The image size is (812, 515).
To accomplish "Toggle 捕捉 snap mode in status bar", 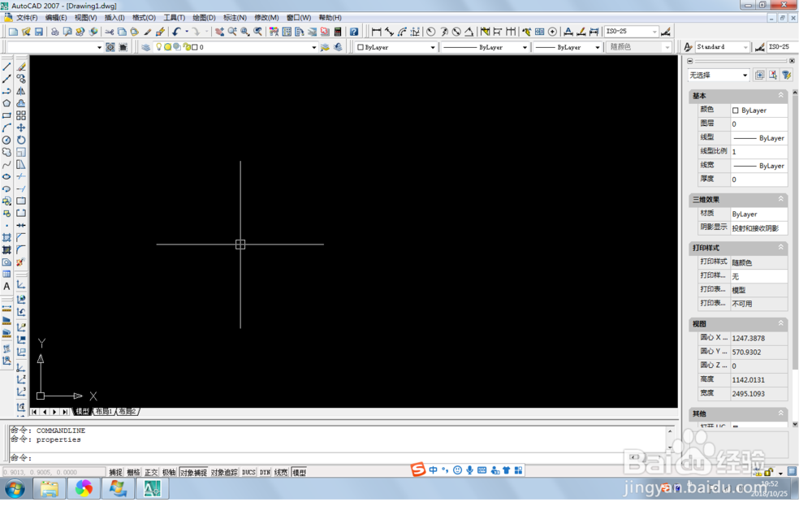I will (115, 473).
